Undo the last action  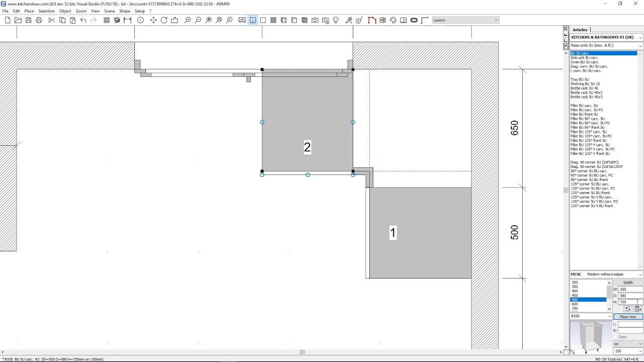83,20
